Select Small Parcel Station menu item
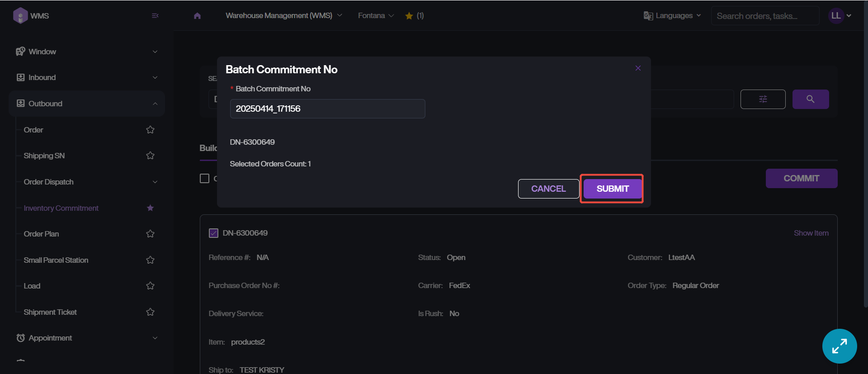868x374 pixels. (x=56, y=260)
